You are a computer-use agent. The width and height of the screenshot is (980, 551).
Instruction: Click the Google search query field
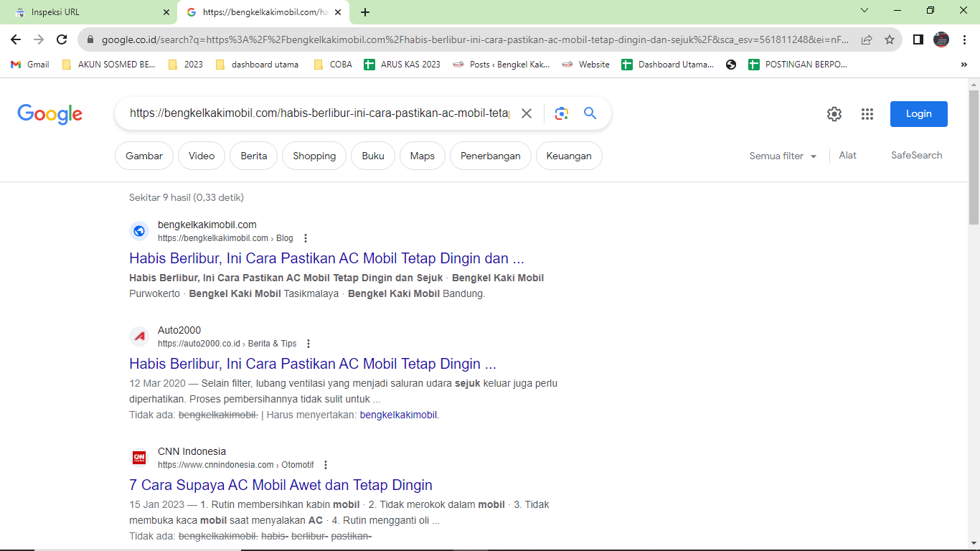(x=319, y=113)
